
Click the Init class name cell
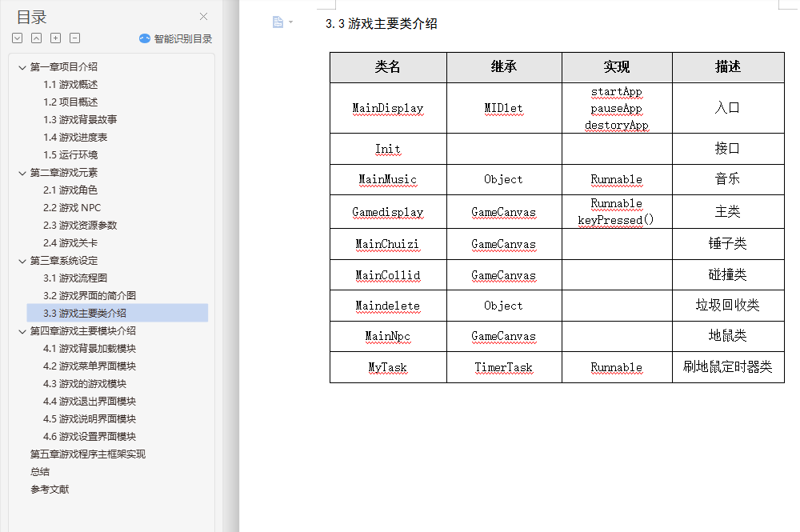click(388, 149)
